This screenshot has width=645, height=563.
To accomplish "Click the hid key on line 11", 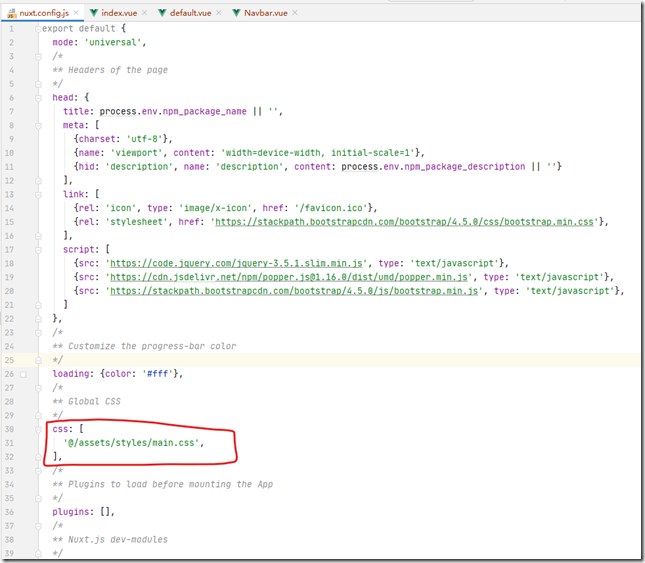I will point(86,167).
